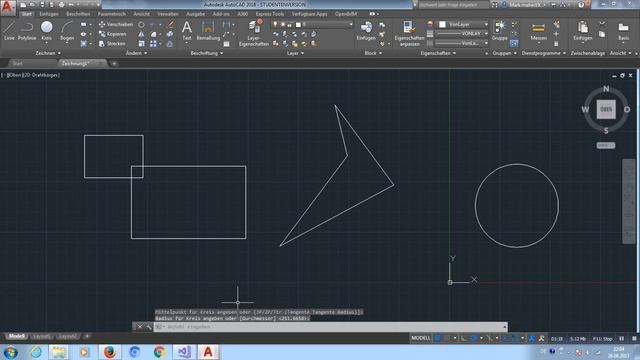The width and height of the screenshot is (640, 360).
Task: Select the Linie draw tool
Action: click(x=9, y=31)
